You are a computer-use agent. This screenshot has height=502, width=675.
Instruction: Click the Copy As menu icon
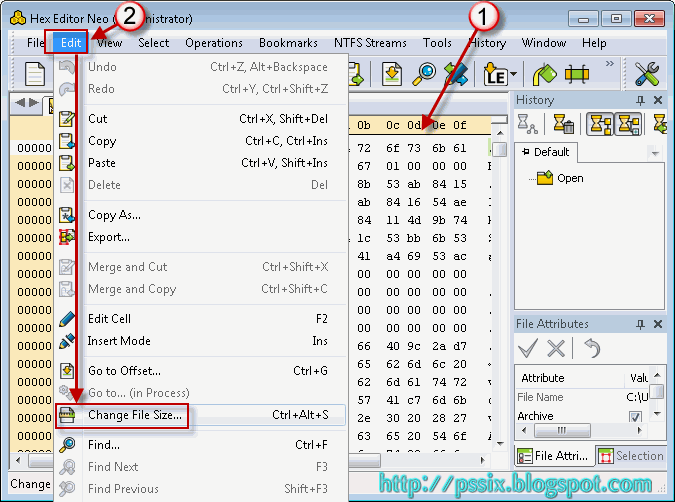click(67, 215)
